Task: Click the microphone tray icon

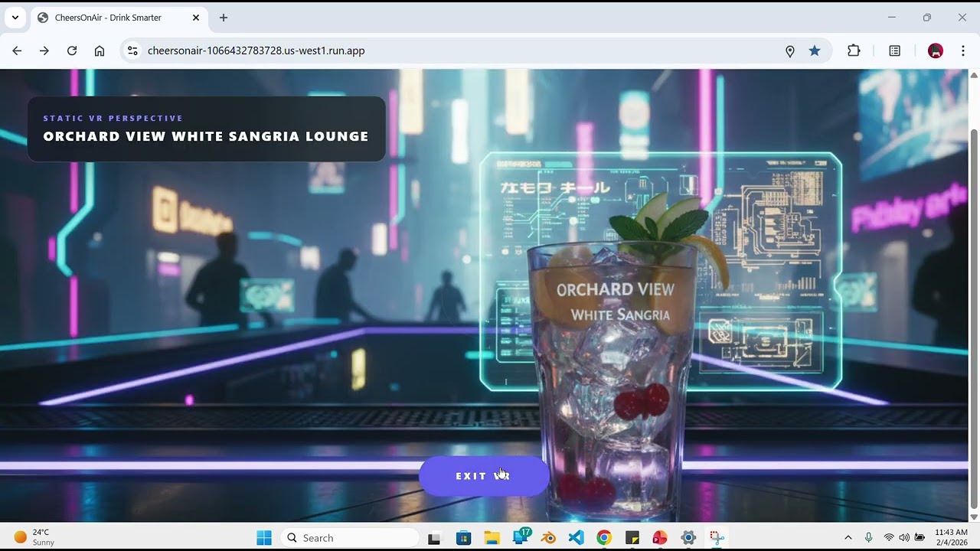Action: pyautogui.click(x=868, y=537)
